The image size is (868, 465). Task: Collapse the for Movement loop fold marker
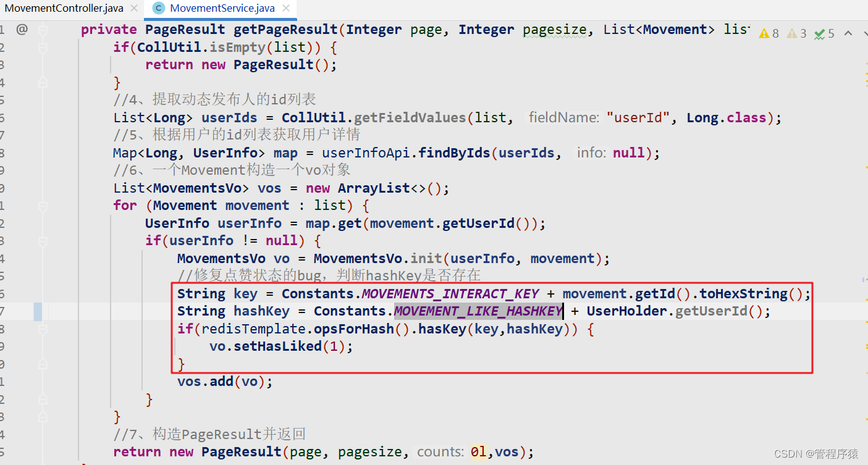click(43, 206)
